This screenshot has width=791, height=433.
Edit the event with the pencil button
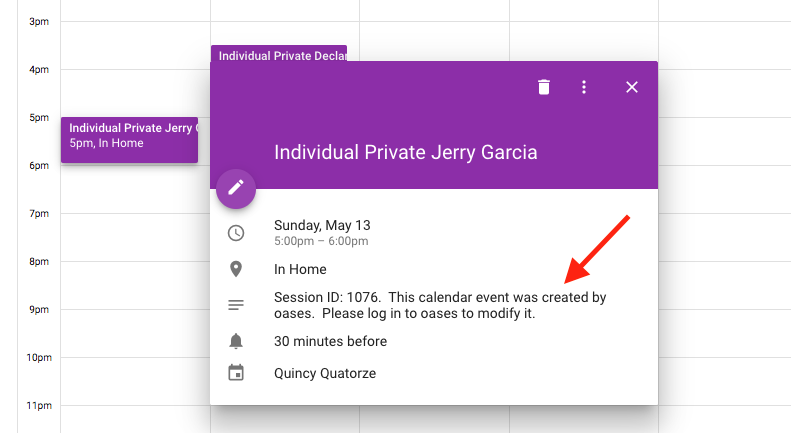(x=236, y=189)
